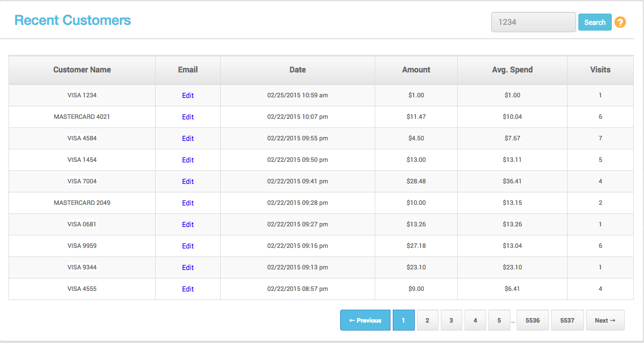Go to page 5
This screenshot has width=644, height=343.
click(499, 320)
